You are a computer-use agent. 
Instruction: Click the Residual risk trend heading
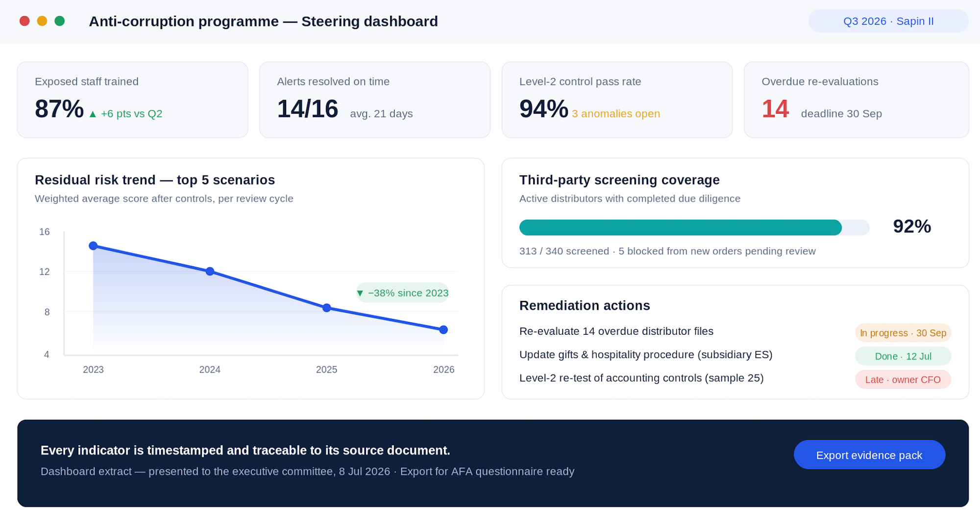point(155,180)
